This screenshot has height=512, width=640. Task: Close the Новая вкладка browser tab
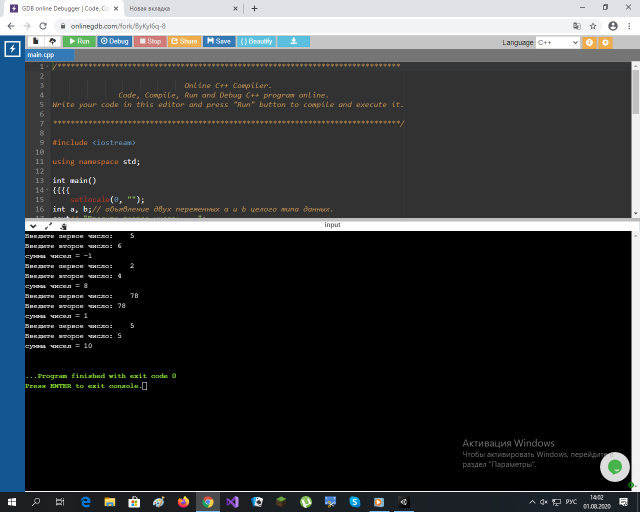pyautogui.click(x=236, y=9)
